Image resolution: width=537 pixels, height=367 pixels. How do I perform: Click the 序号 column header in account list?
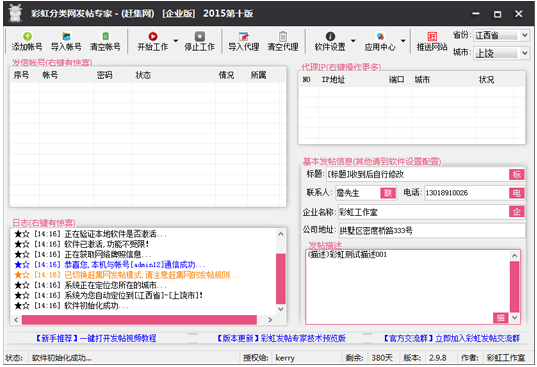point(21,75)
